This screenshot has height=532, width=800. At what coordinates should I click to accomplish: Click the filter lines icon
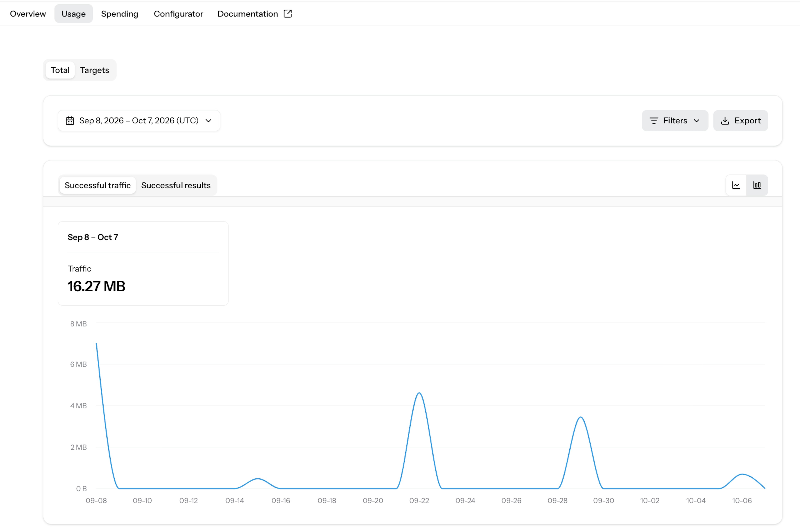point(654,121)
